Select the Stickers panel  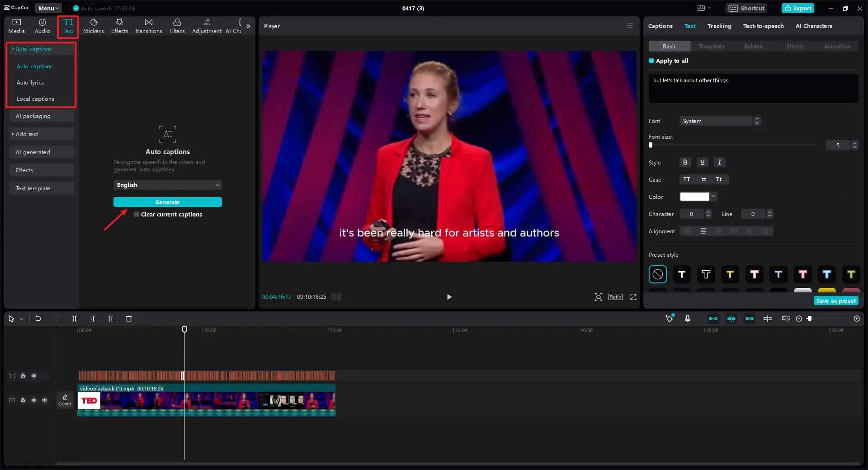pyautogui.click(x=94, y=26)
